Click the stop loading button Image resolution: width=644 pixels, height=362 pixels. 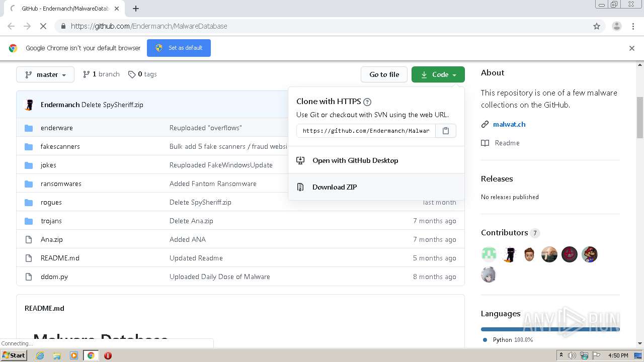click(x=43, y=26)
